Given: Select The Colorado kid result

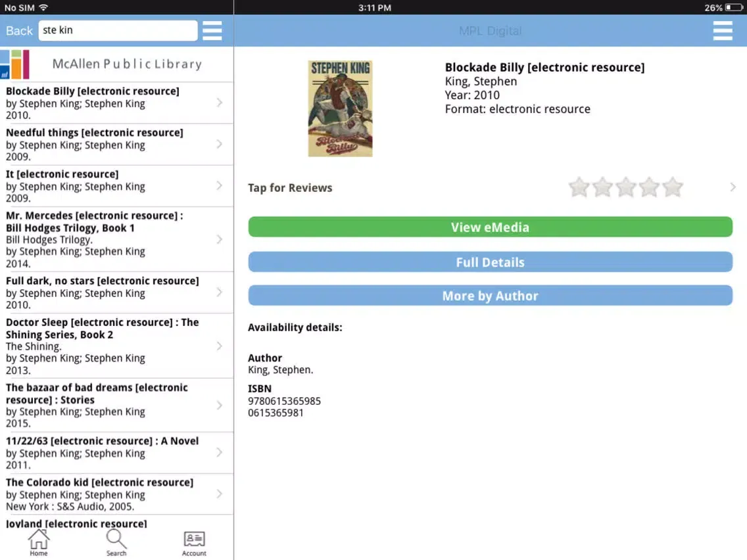Looking at the screenshot, I should point(117,494).
